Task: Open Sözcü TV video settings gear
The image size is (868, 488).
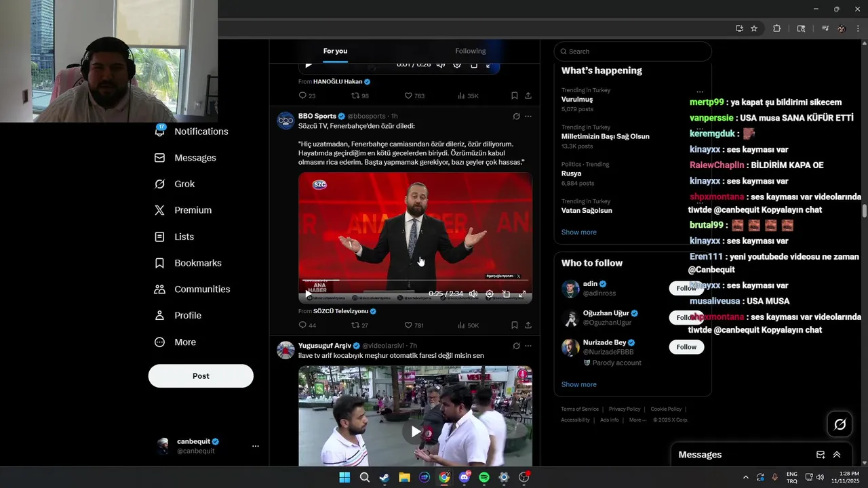Action: pos(490,294)
